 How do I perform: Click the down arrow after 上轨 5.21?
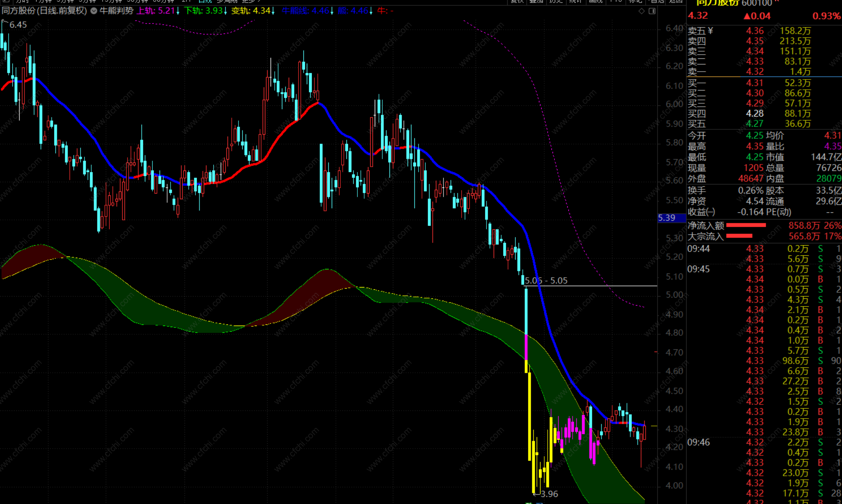tap(178, 11)
